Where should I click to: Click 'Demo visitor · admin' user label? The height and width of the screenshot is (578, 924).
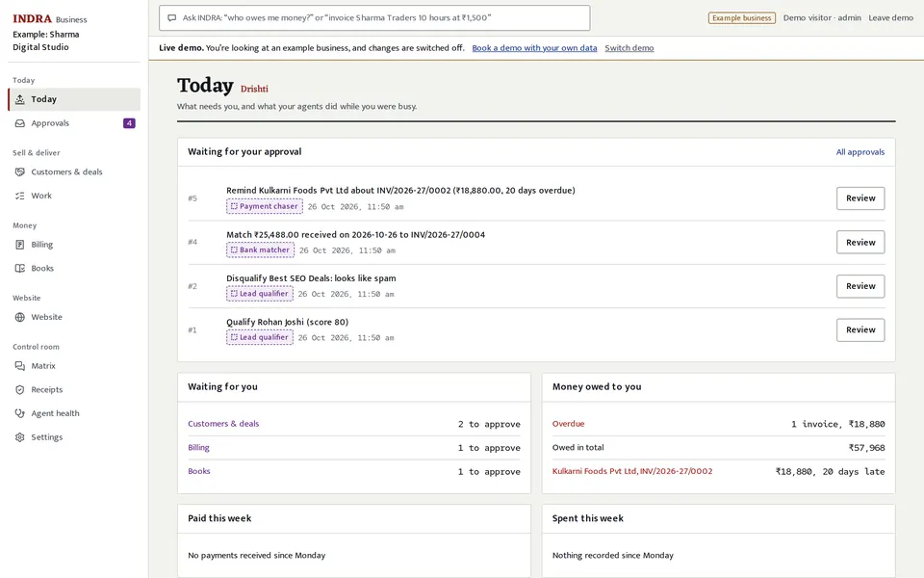point(822,17)
